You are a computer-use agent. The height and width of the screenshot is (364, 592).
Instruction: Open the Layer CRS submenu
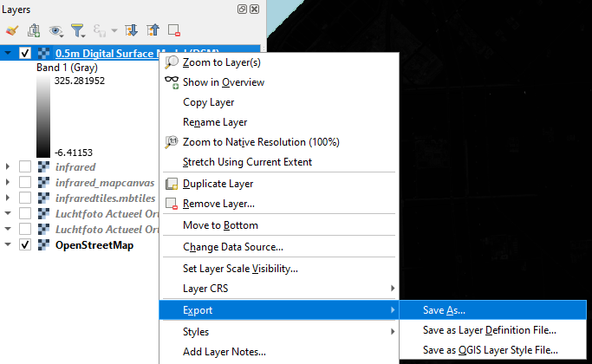point(279,289)
